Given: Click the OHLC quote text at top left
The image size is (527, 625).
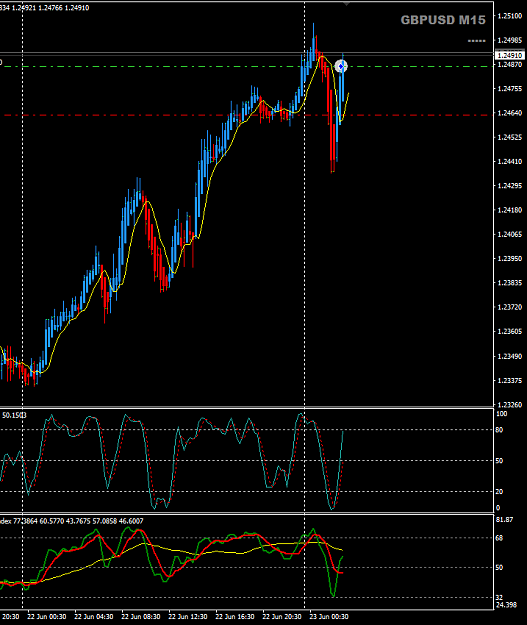Looking at the screenshot, I should (44, 8).
